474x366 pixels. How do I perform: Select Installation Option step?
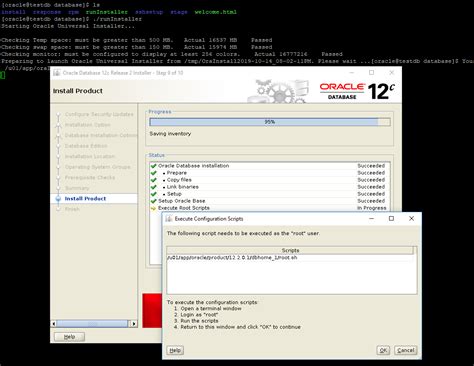[88, 125]
